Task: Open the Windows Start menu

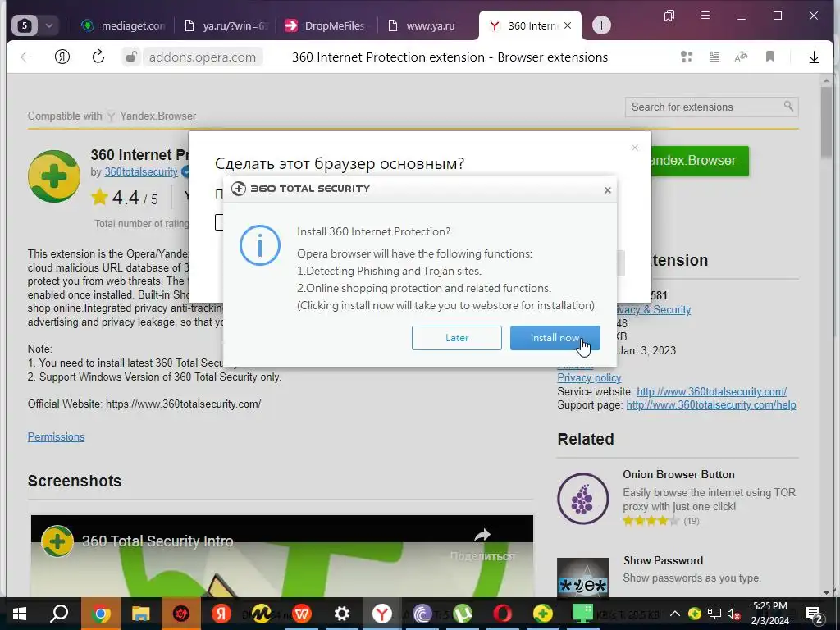Action: 20,614
